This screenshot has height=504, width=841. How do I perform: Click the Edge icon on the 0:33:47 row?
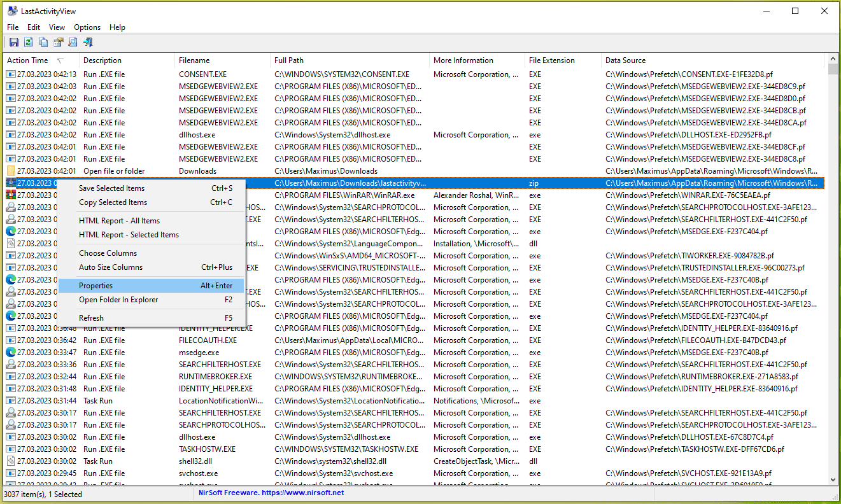pos(11,353)
